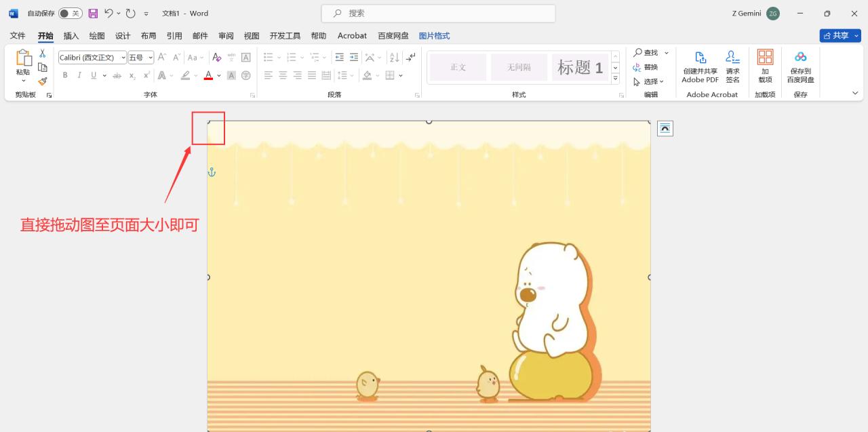Open the Calibri font name dropdown

123,58
